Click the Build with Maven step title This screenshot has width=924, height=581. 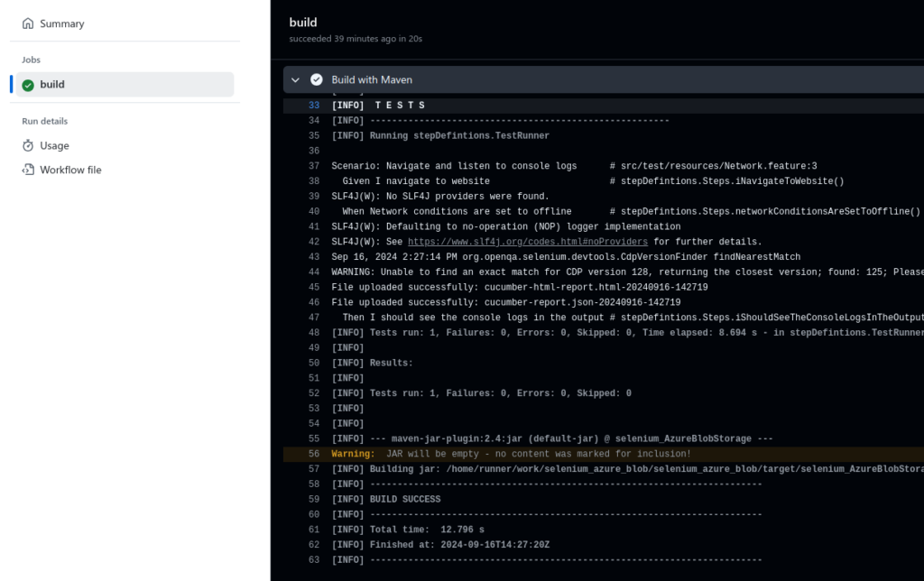pos(372,79)
